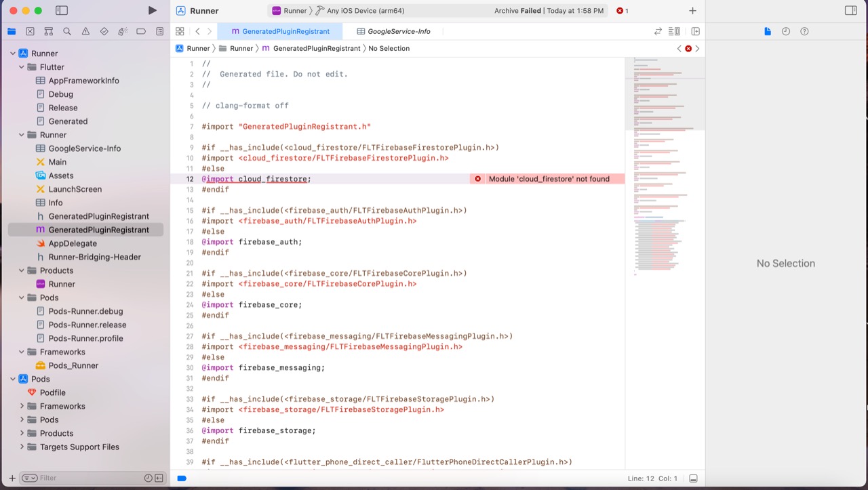Add new file with navigator plus button
Screen dimensions: 868x490
[12, 478]
